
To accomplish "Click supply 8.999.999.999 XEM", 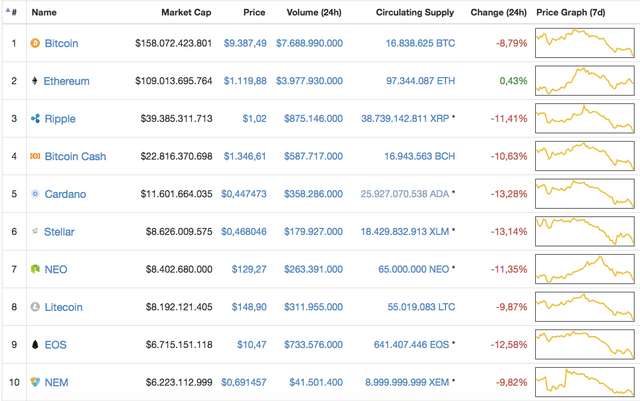I will (x=407, y=383).
